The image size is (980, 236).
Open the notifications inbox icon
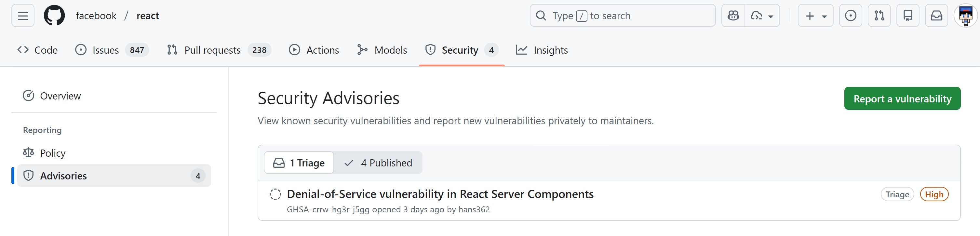coord(936,16)
